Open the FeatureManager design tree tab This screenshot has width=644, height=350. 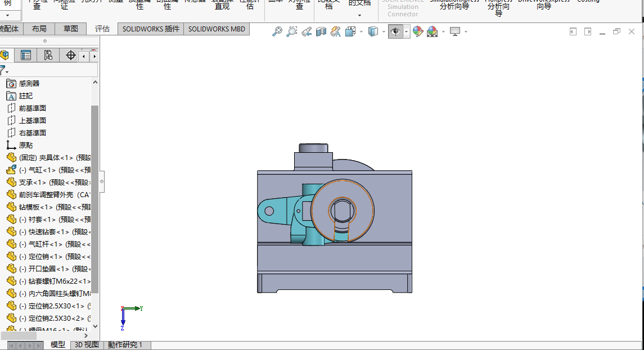pos(5,55)
